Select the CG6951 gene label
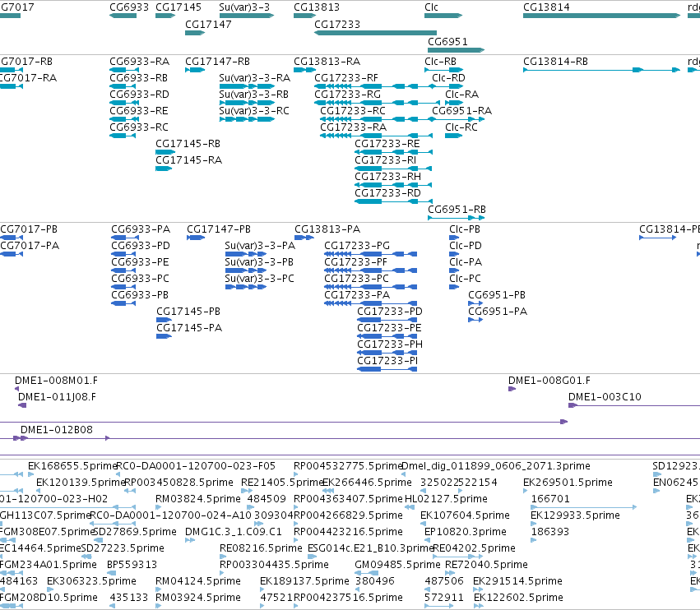The image size is (700, 610). (447, 41)
